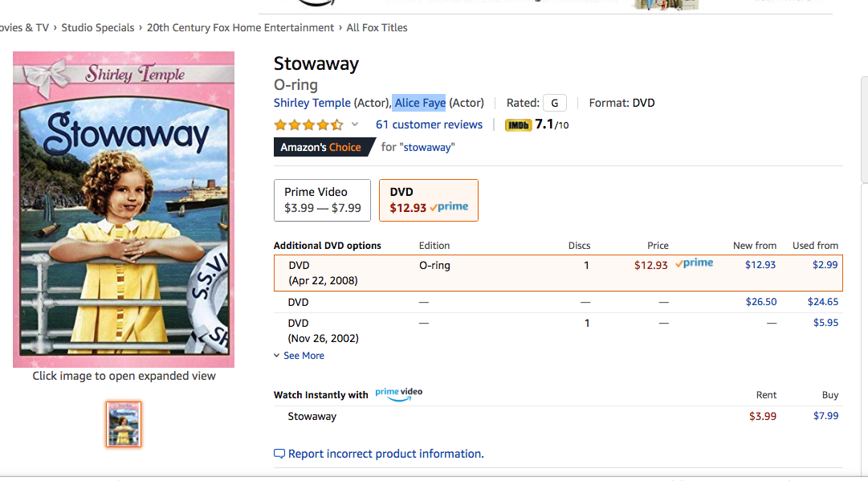This screenshot has height=481, width=868.
Task: Click the Used from $2.99 price
Action: (825, 264)
